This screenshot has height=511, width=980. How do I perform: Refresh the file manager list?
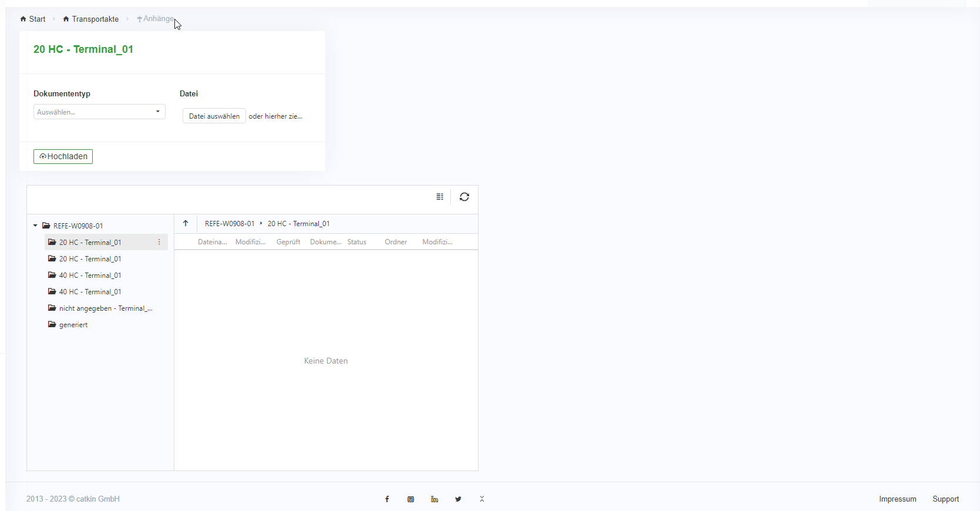(x=464, y=197)
